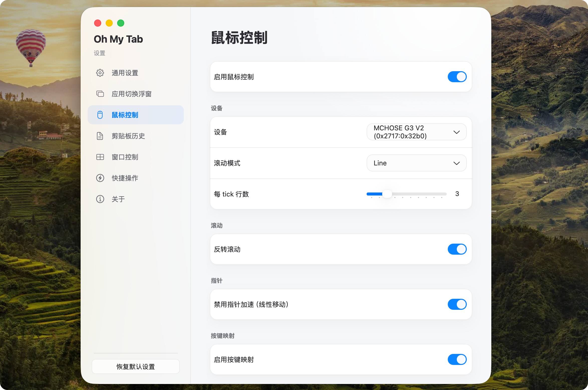588x390 pixels.
Task: Click the Oh My Tab title text
Action: (118, 39)
